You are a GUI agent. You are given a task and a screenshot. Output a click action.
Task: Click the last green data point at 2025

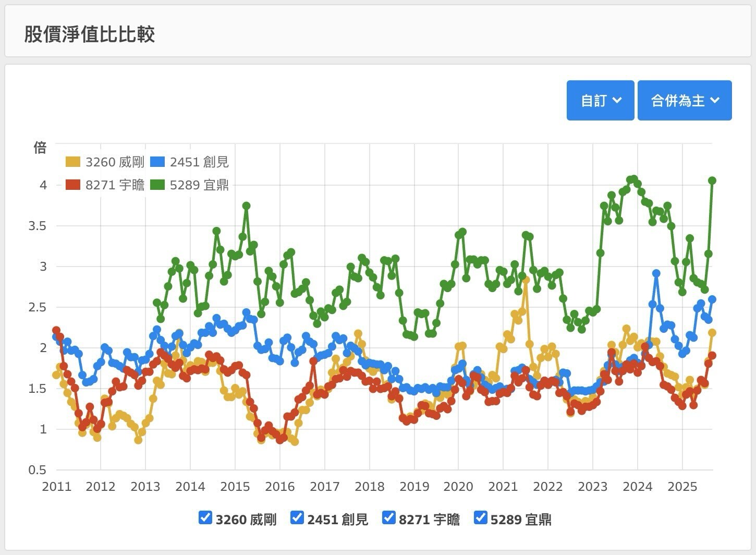pyautogui.click(x=712, y=180)
